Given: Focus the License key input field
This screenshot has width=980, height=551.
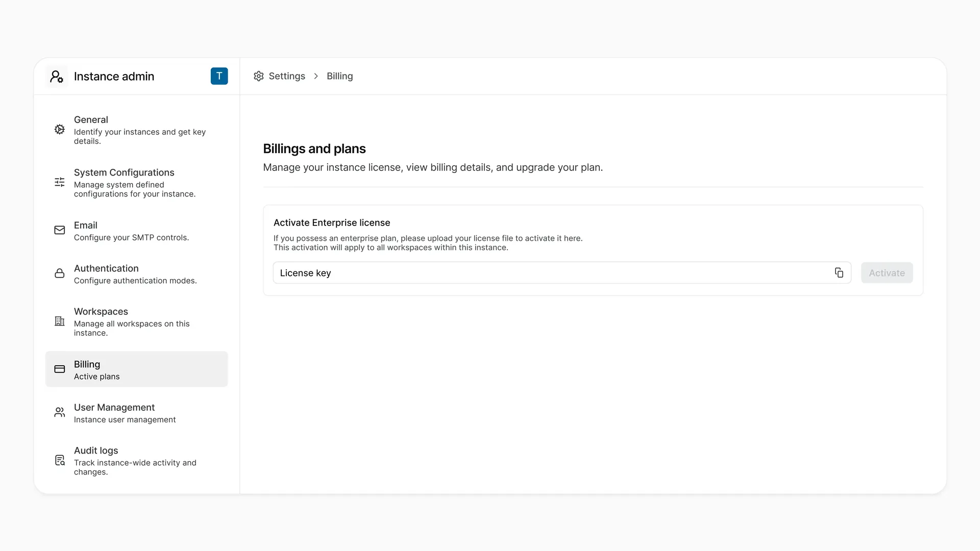Looking at the screenshot, I should pyautogui.click(x=562, y=273).
